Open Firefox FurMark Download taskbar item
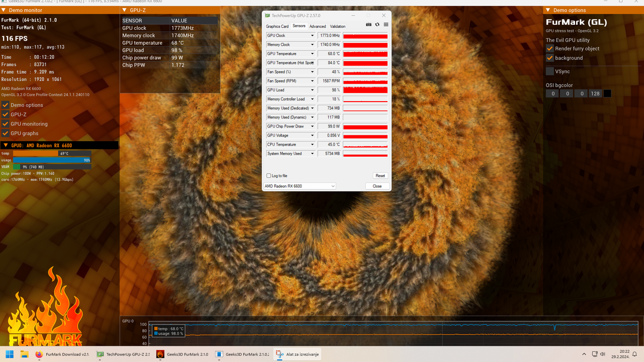 point(62,354)
